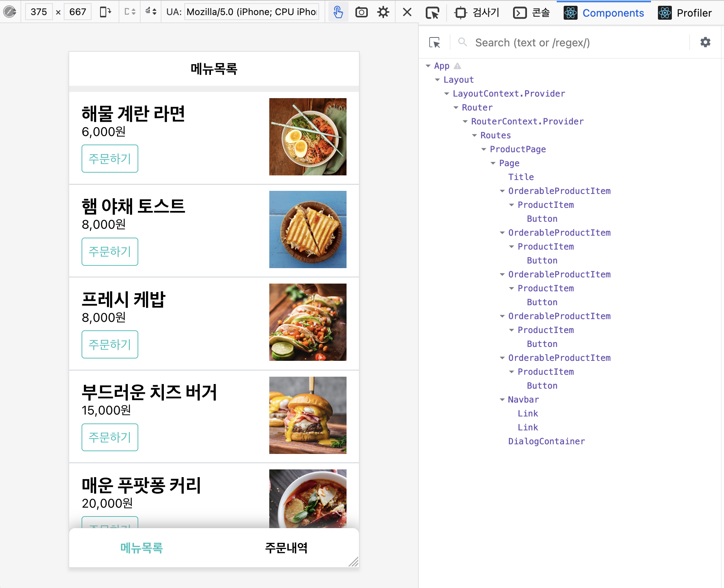Select RouterContext.Provider tree row
Screen dimensions: 724x588
[527, 122]
